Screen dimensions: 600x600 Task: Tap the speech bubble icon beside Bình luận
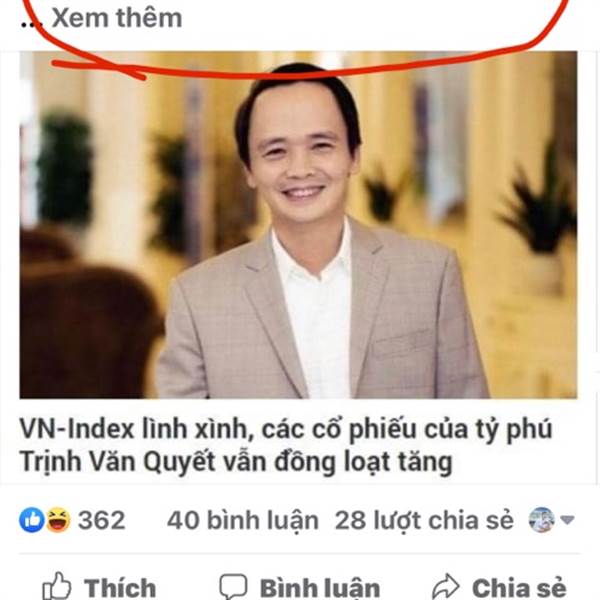(233, 587)
